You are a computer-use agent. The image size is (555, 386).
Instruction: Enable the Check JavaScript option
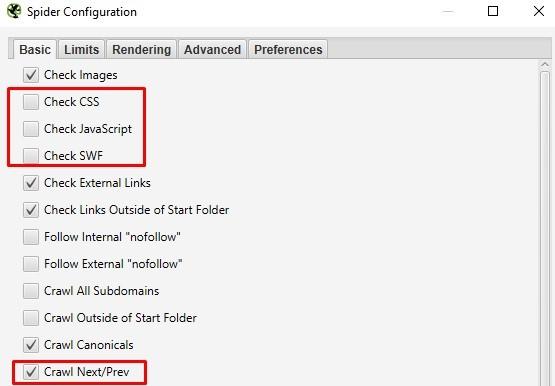[31, 129]
